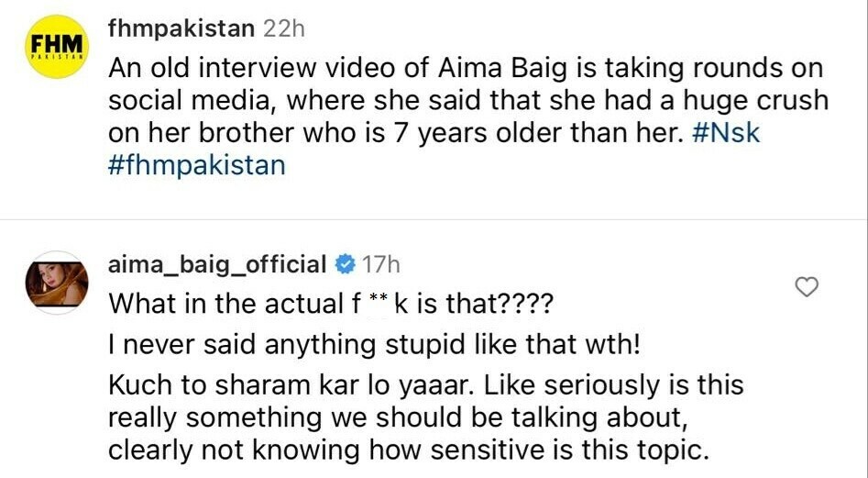
Task: Open the #fhmpakistan hashtag in the caption
Action: pyautogui.click(x=196, y=165)
